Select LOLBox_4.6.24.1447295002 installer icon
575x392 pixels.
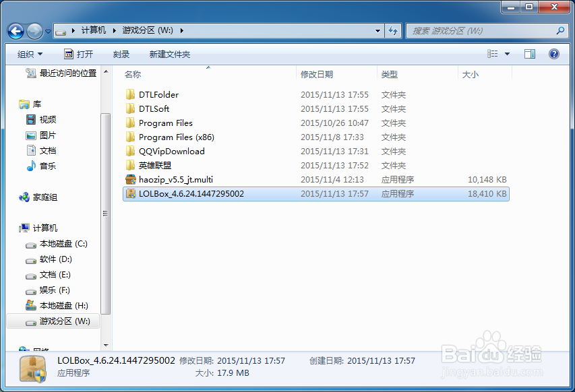point(131,193)
